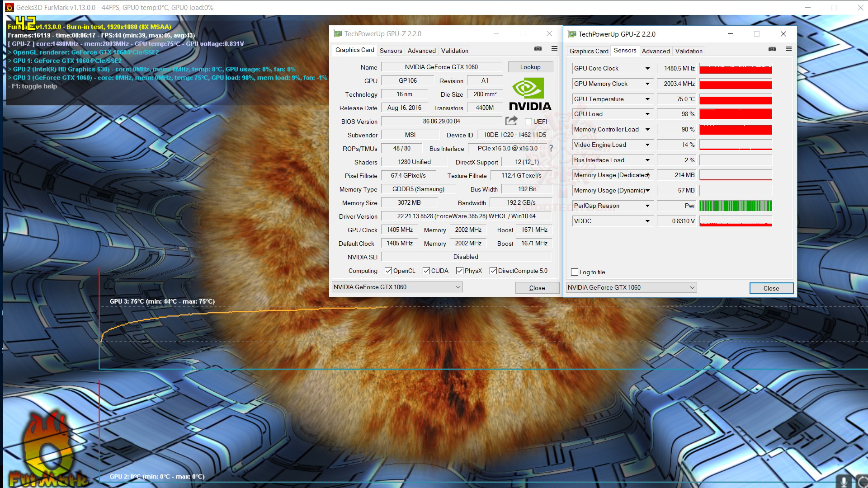Open hamburger menu in left GPU-Z window
868x488 pixels.
[x=554, y=49]
